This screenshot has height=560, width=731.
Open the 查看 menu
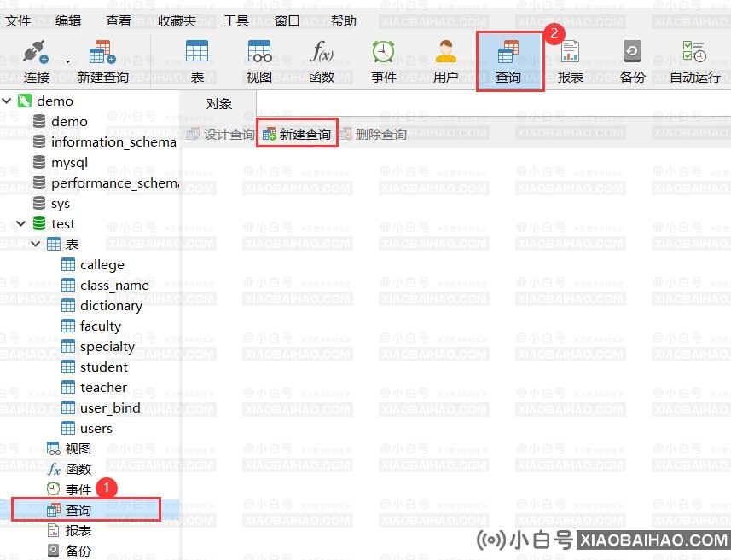click(119, 21)
